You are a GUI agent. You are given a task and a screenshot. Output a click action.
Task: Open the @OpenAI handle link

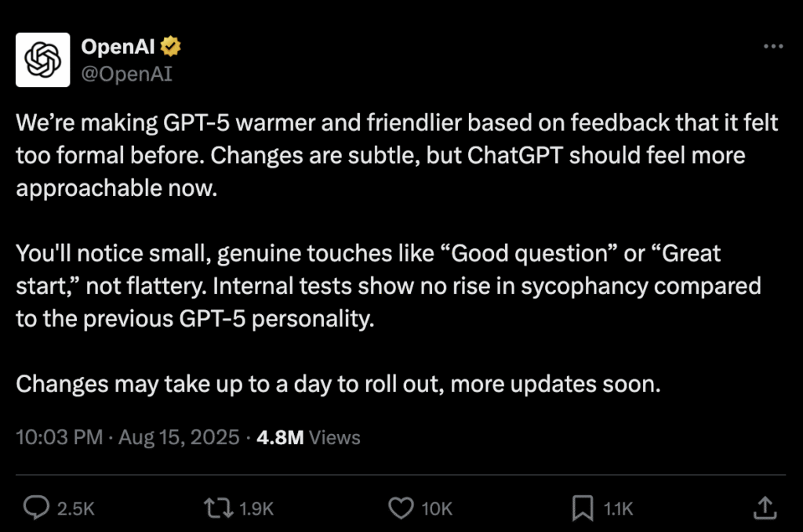[127, 74]
